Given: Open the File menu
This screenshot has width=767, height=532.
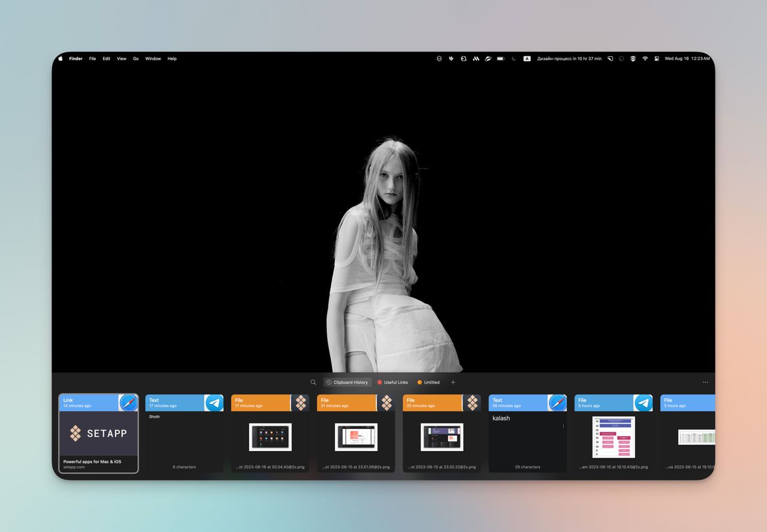Looking at the screenshot, I should click(92, 59).
